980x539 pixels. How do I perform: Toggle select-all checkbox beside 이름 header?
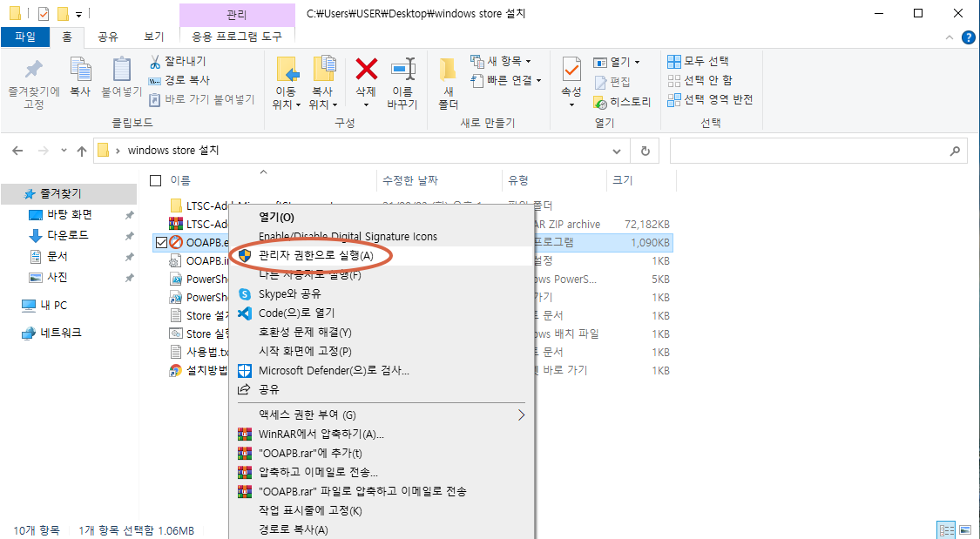[156, 180]
